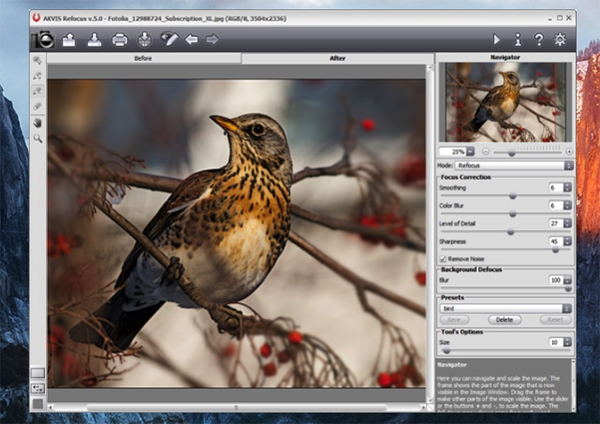
Task: Click the Delete preset button
Action: tap(505, 320)
